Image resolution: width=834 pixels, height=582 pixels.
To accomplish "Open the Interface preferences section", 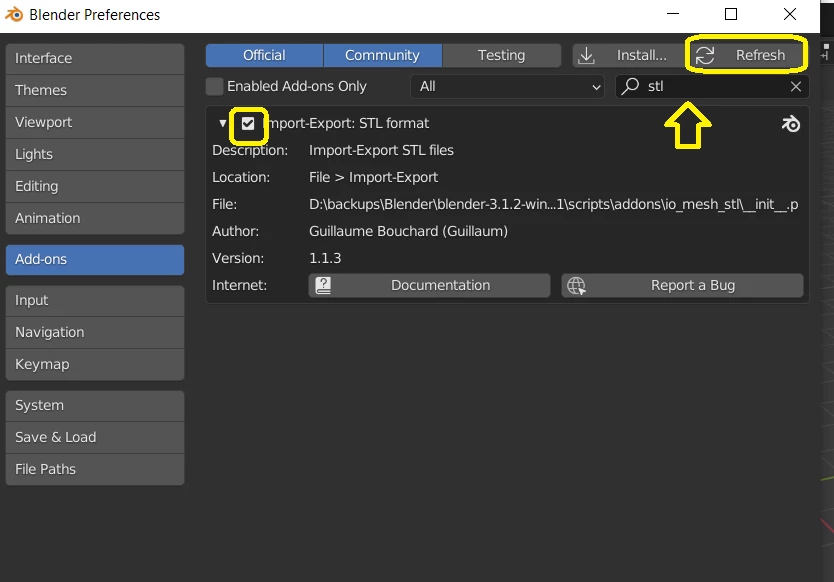I will click(95, 58).
